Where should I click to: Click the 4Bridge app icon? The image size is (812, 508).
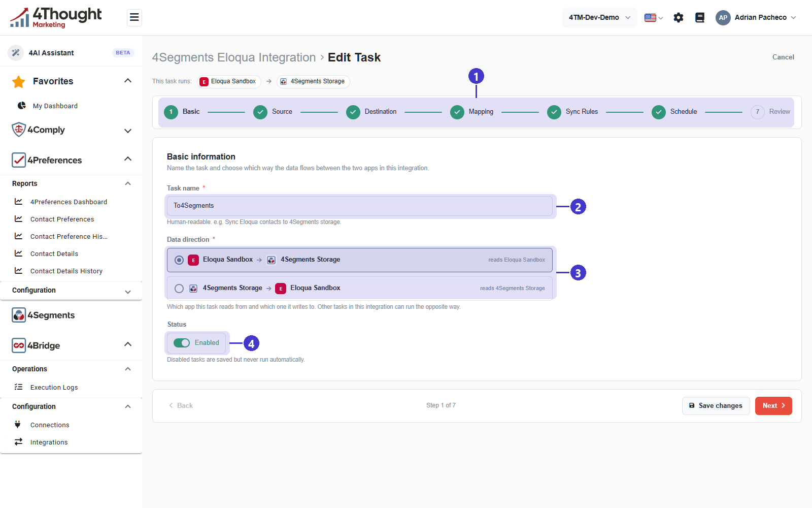[19, 345]
